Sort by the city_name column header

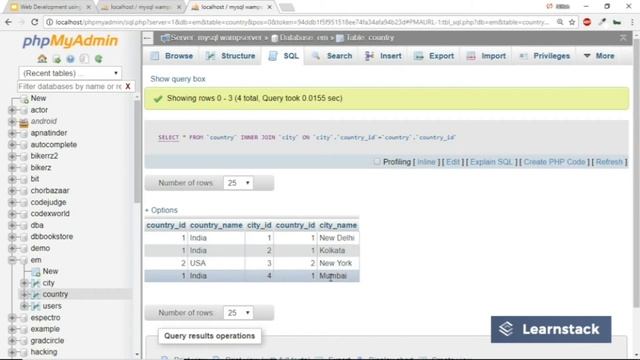(x=338, y=225)
